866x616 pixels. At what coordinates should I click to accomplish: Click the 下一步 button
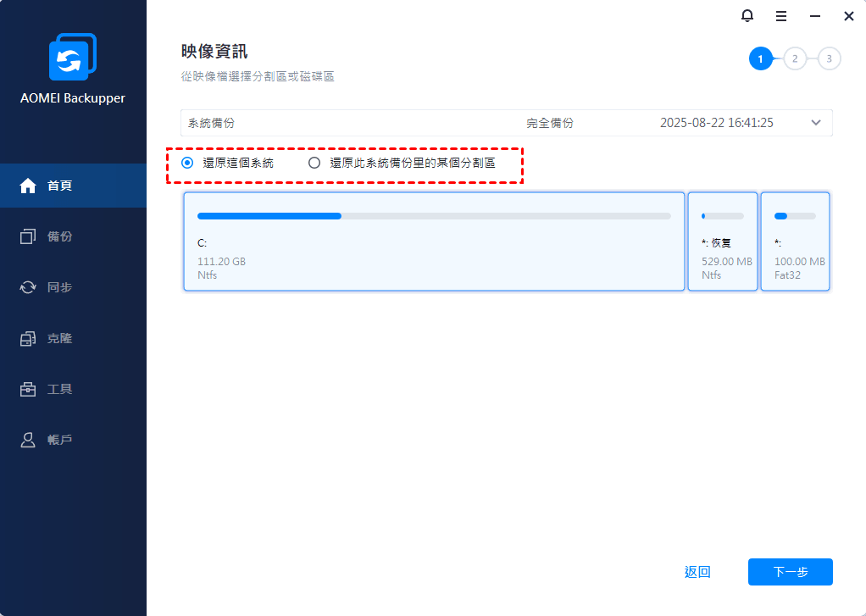click(x=791, y=572)
